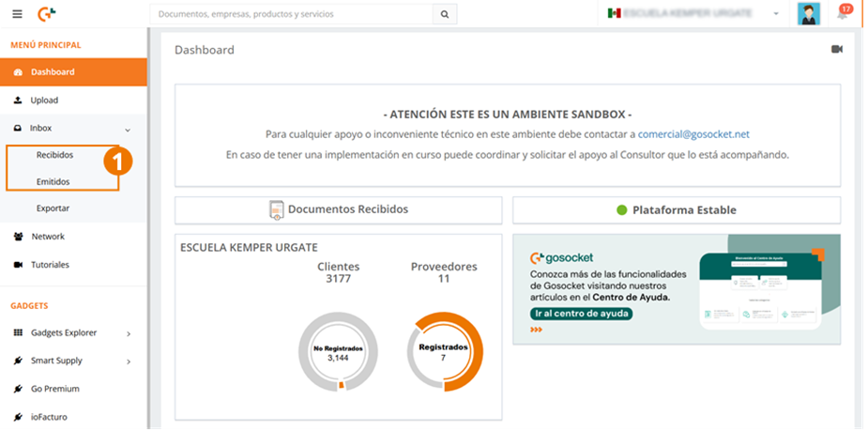Click the Proveedores 11 counter

point(444,272)
